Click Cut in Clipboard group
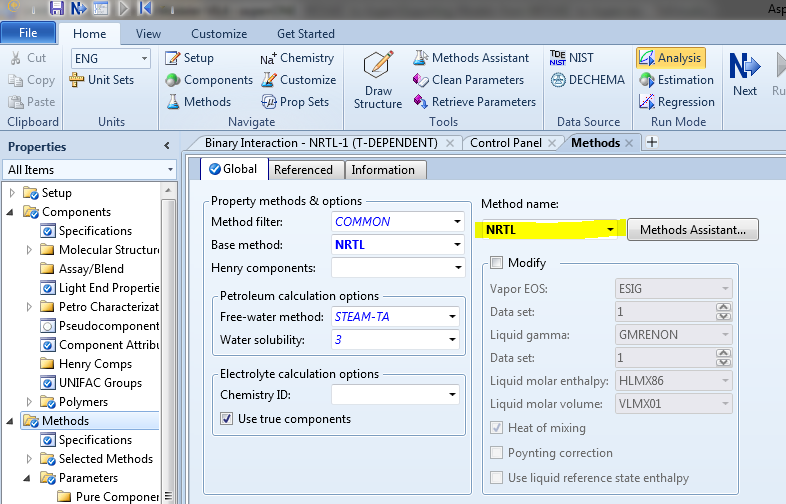This screenshot has height=504, width=786. pos(28,58)
